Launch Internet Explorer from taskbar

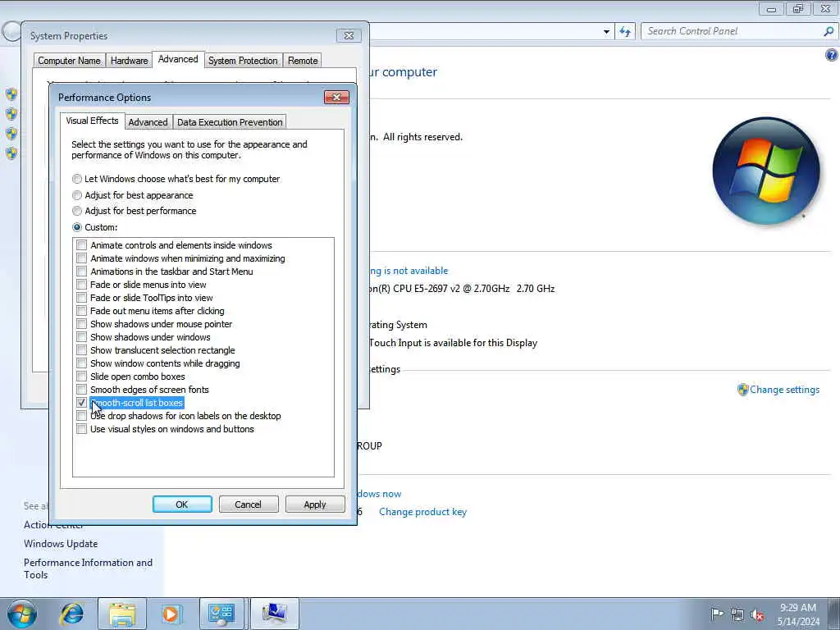coord(72,614)
